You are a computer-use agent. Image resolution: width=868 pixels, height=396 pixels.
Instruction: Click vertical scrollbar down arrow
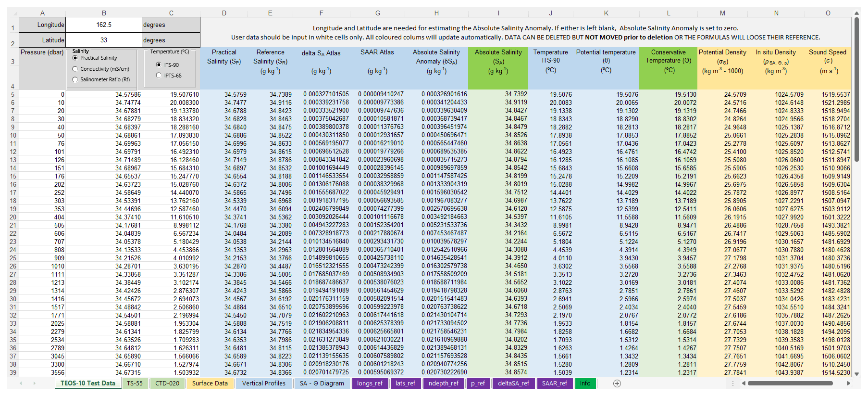(x=857, y=374)
